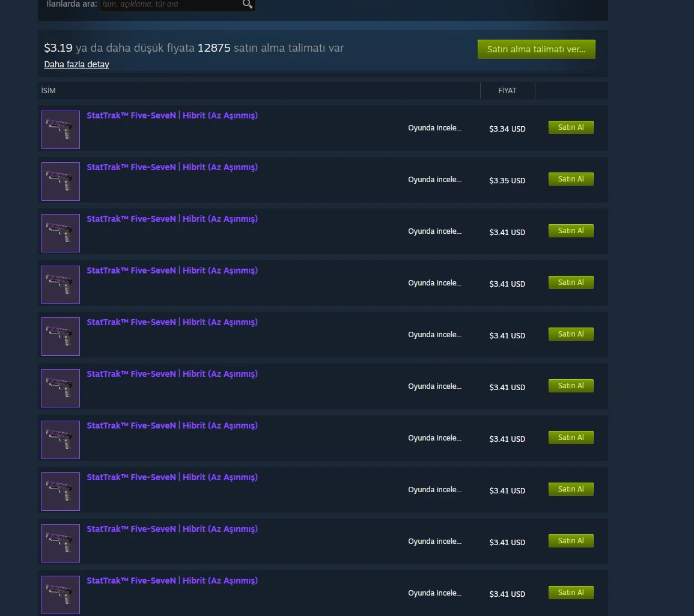The image size is (694, 616).
Task: Click 'Satın alma talimatı ver...' button
Action: pos(536,49)
